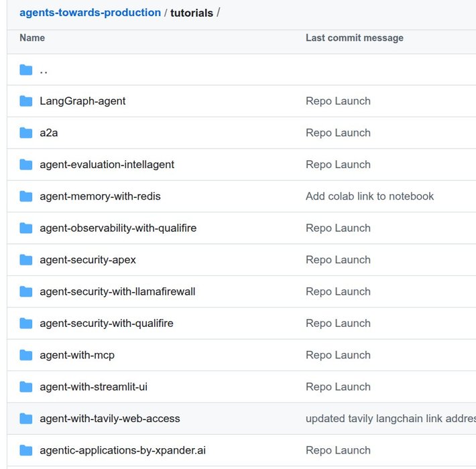Open the agent-with-tavily-web-access folder
This screenshot has height=469, width=476.
coord(110,419)
